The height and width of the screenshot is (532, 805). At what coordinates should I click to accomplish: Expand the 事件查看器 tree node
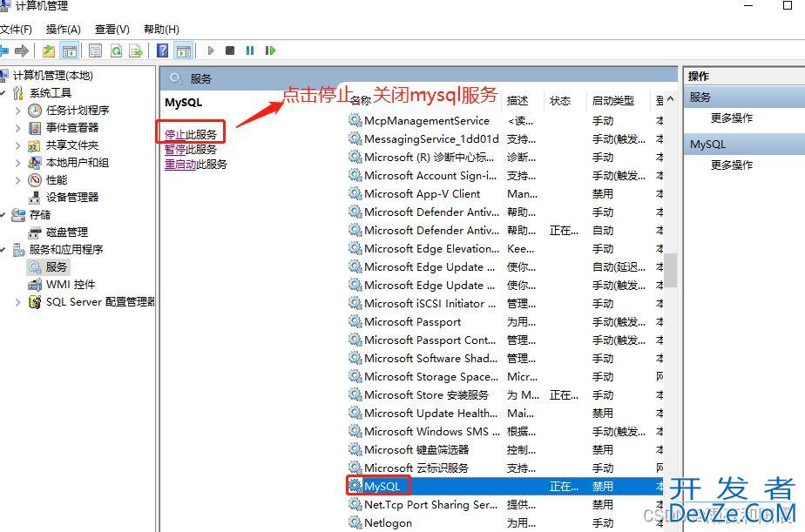(18, 128)
